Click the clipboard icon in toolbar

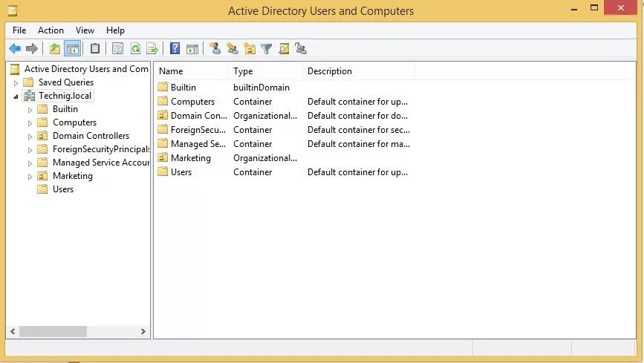95,49
